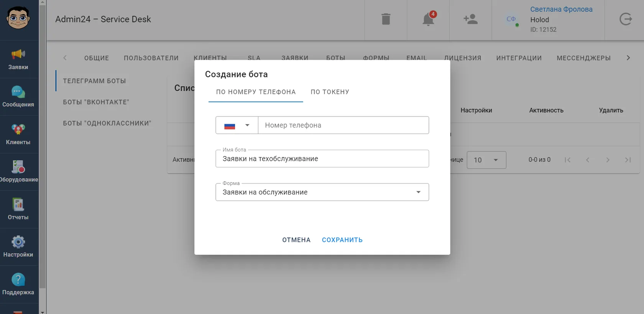
Task: Click the trash bin icon in header
Action: (386, 19)
